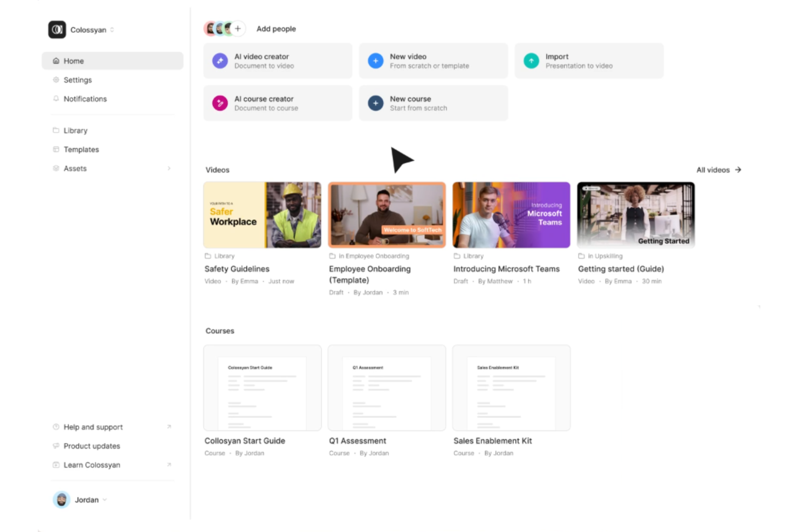Click the pink AI course creator icon
This screenshot has height=532, width=798.
click(220, 103)
